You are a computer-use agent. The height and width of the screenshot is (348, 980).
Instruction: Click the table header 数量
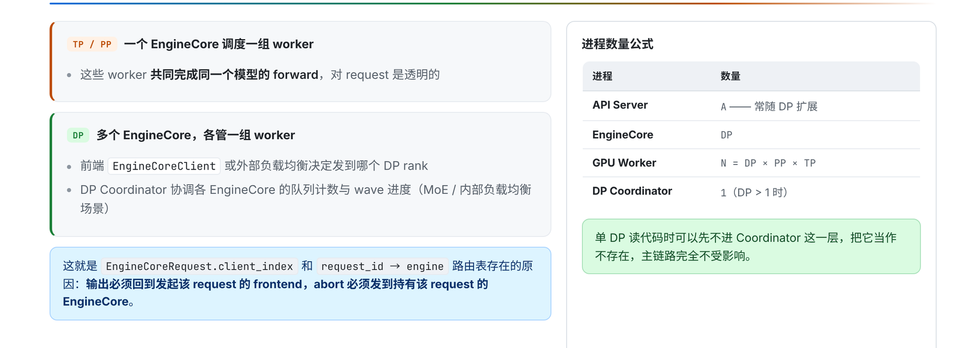point(730,76)
